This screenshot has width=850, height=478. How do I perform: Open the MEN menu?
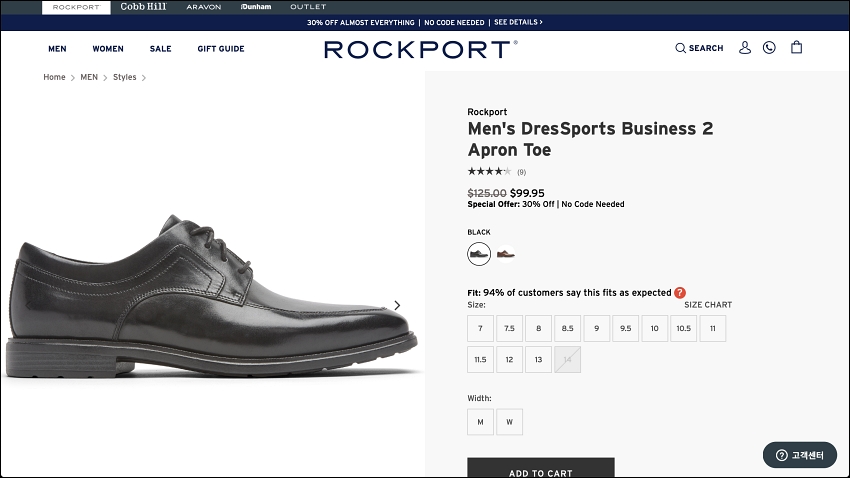tap(57, 49)
